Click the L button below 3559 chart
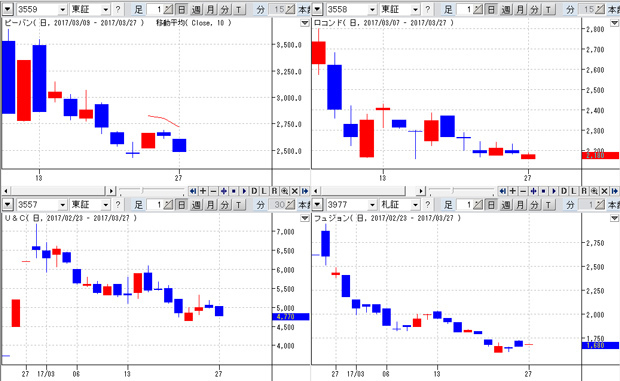The image size is (620, 381). pos(264,191)
